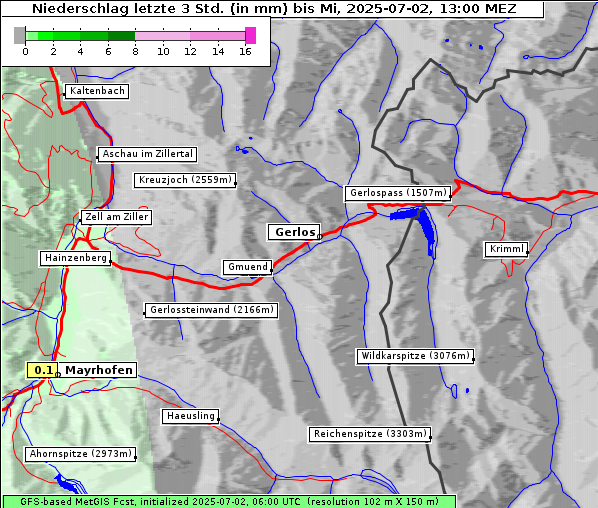This screenshot has height=508, width=598.
Task: Click the Gerlos town label
Action: pyautogui.click(x=294, y=232)
